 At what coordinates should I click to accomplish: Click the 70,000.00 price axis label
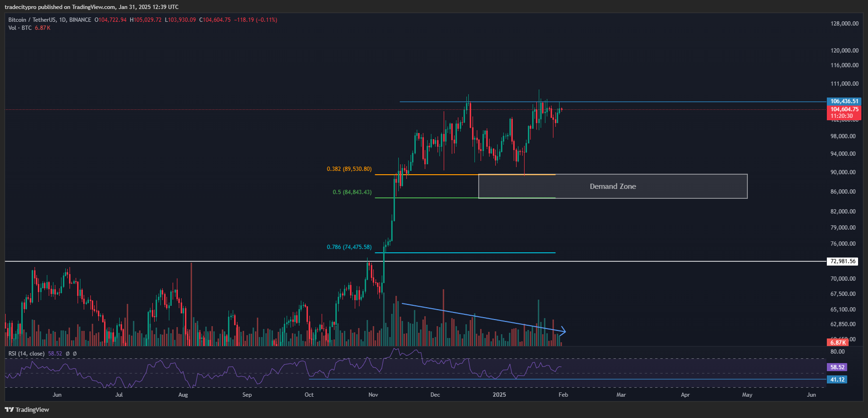click(843, 279)
